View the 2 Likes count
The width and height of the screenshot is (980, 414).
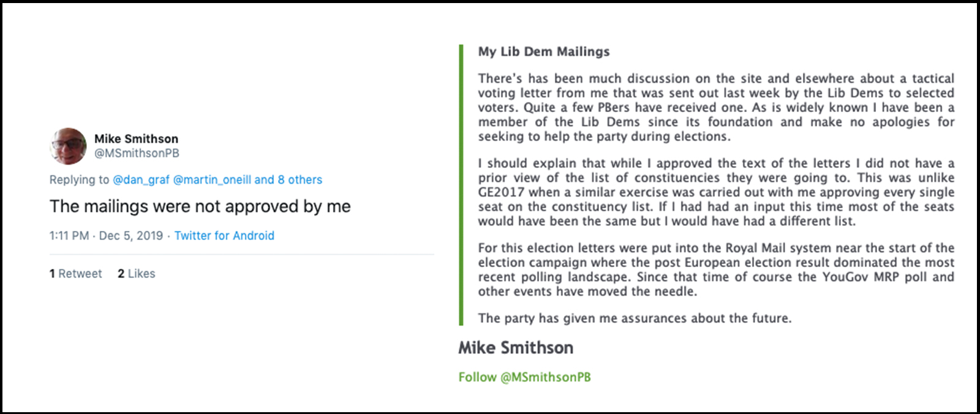(137, 274)
